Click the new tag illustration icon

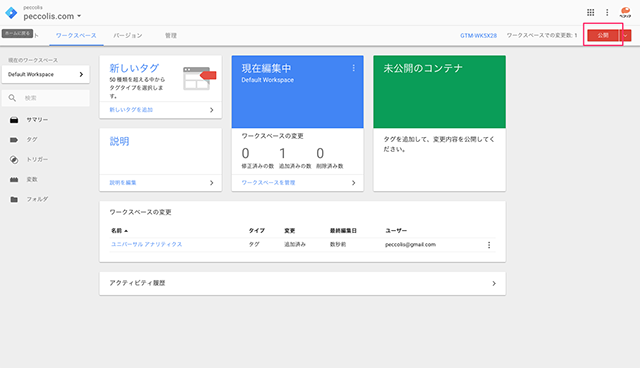(199, 78)
